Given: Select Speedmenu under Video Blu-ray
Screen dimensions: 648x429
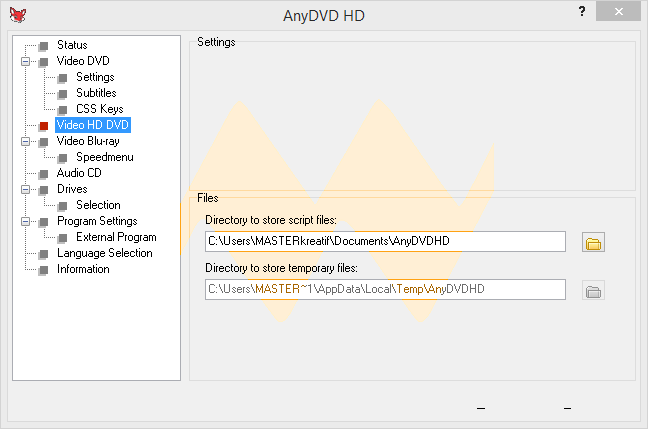Looking at the screenshot, I should 104,157.
